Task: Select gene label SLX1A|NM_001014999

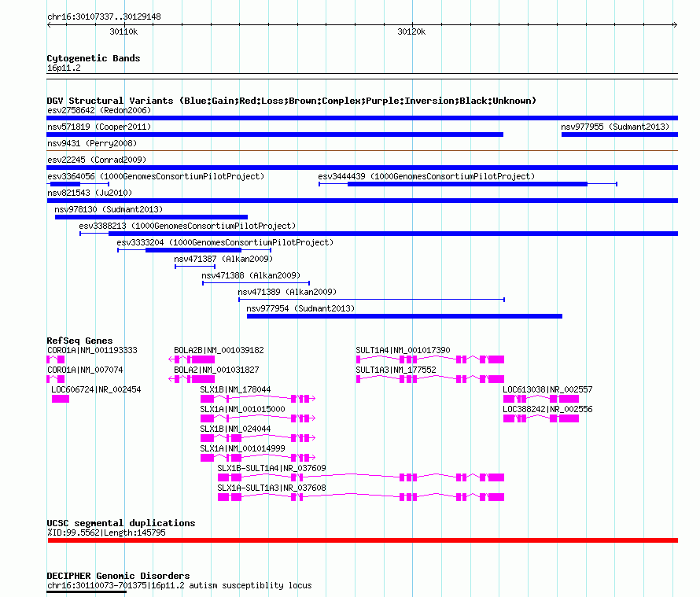Action: 242,449
